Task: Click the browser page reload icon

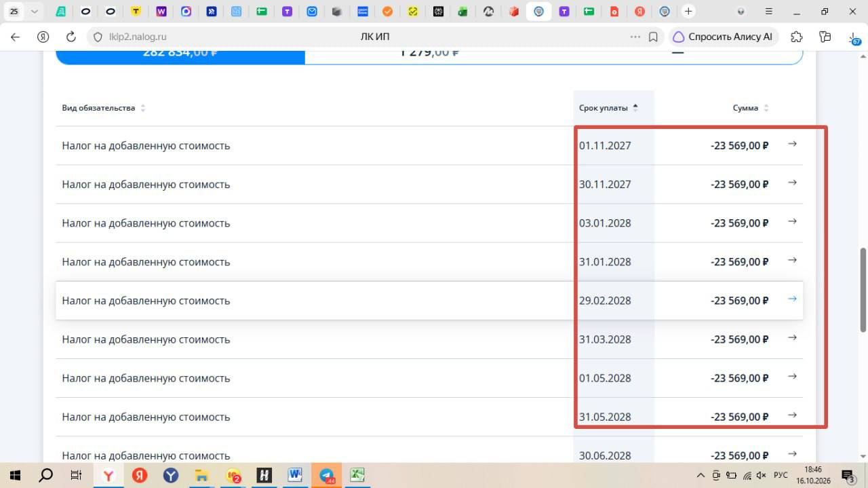Action: 71,37
